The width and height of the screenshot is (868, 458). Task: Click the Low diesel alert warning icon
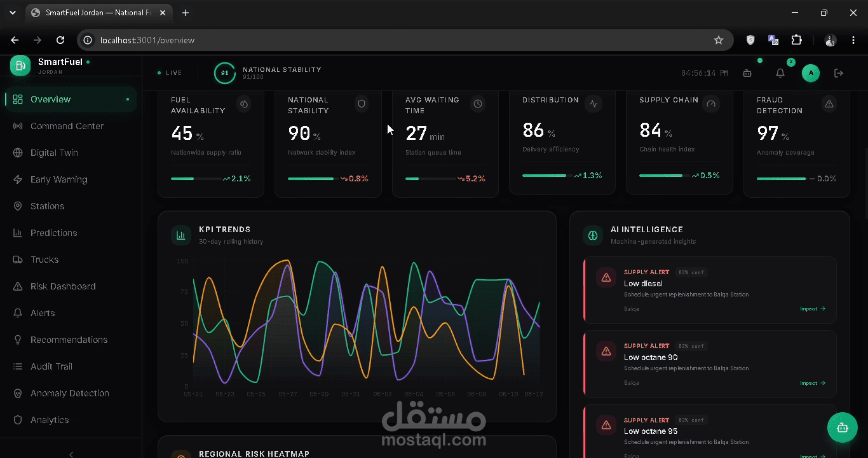pyautogui.click(x=606, y=277)
